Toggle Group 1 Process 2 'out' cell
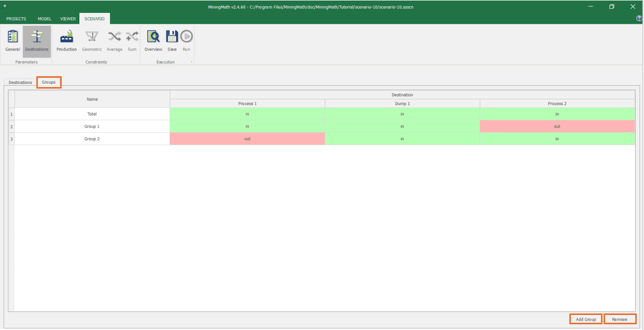This screenshot has width=644, height=330. tap(557, 126)
